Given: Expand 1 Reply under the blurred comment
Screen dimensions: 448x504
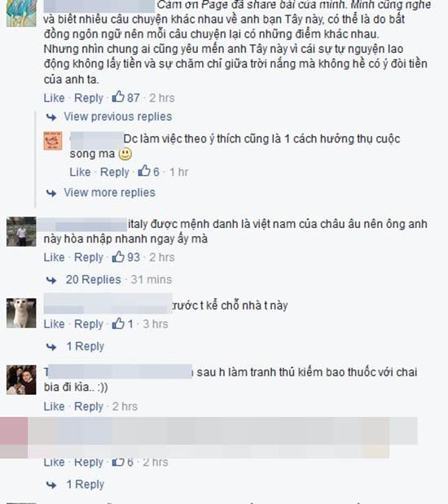Looking at the screenshot, I should (86, 484).
